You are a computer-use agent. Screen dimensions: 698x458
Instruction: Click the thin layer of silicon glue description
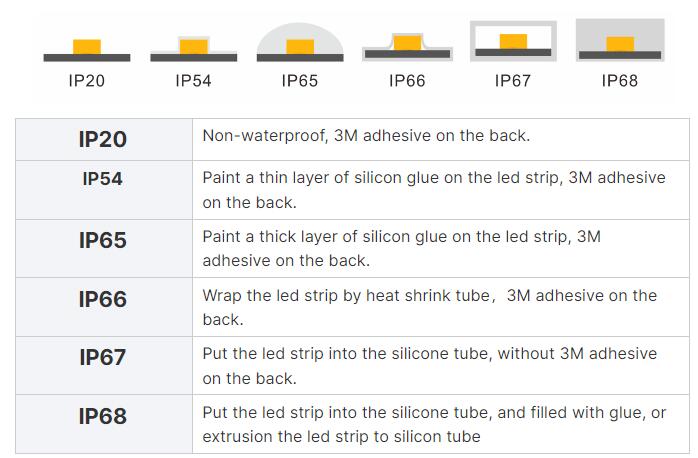434,190
